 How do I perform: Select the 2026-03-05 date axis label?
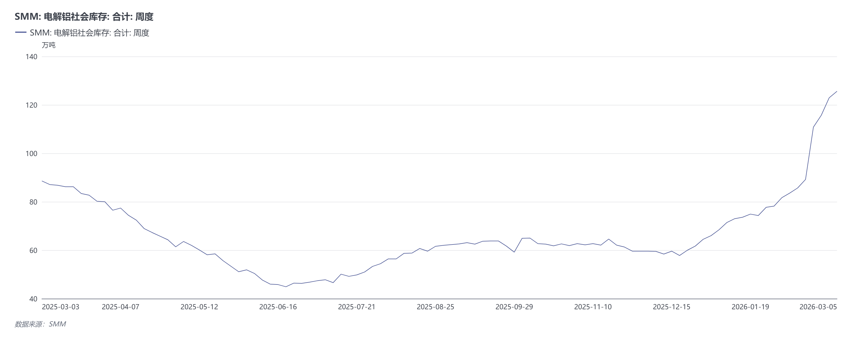pyautogui.click(x=818, y=307)
